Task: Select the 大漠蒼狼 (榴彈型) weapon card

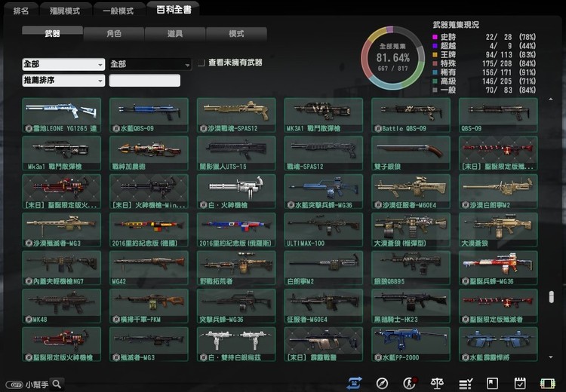Action: [411, 230]
